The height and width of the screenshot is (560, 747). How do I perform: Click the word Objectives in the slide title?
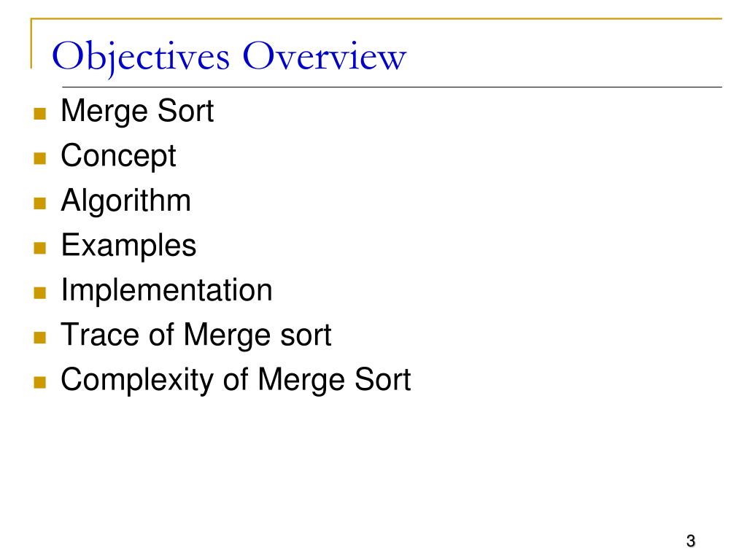point(143,58)
